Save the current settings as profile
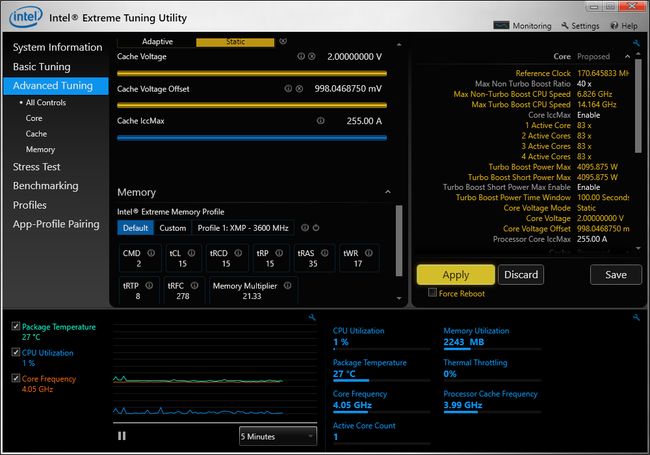Image resolution: width=650 pixels, height=455 pixels. [616, 275]
